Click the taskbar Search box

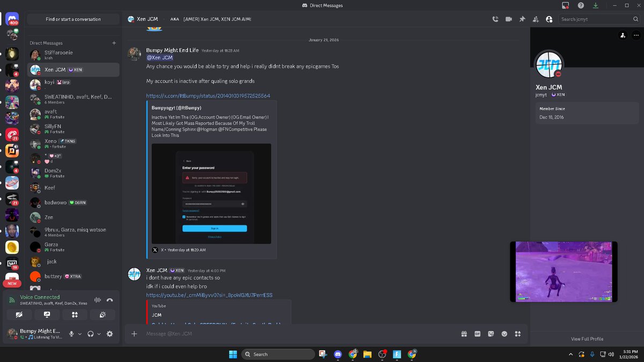(278, 354)
